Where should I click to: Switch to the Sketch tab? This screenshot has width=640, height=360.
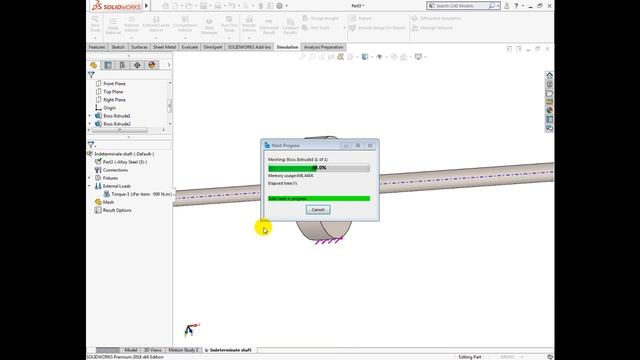(118, 47)
